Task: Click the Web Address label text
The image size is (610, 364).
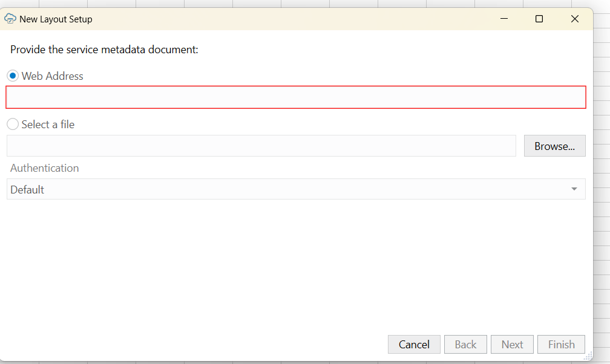Action: (52, 76)
